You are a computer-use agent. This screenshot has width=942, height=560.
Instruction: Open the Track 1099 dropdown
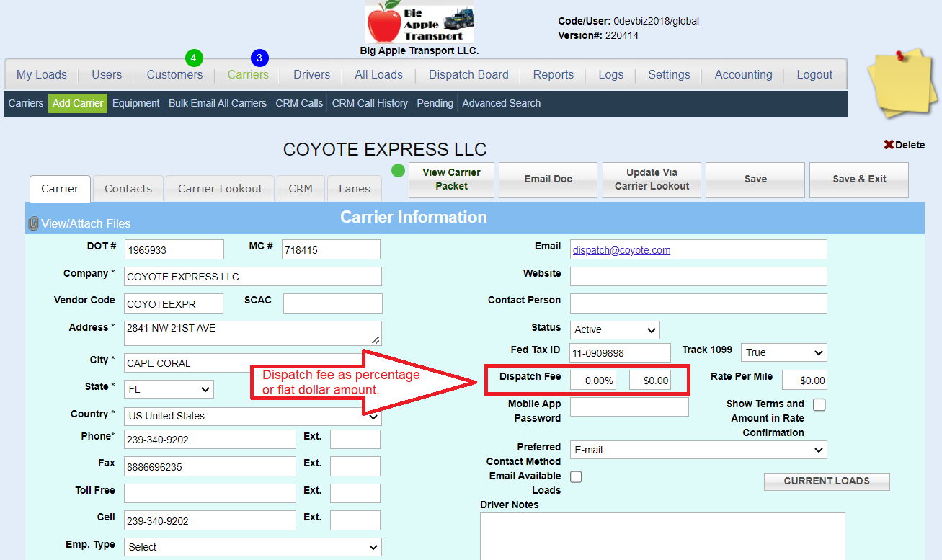[x=783, y=352]
